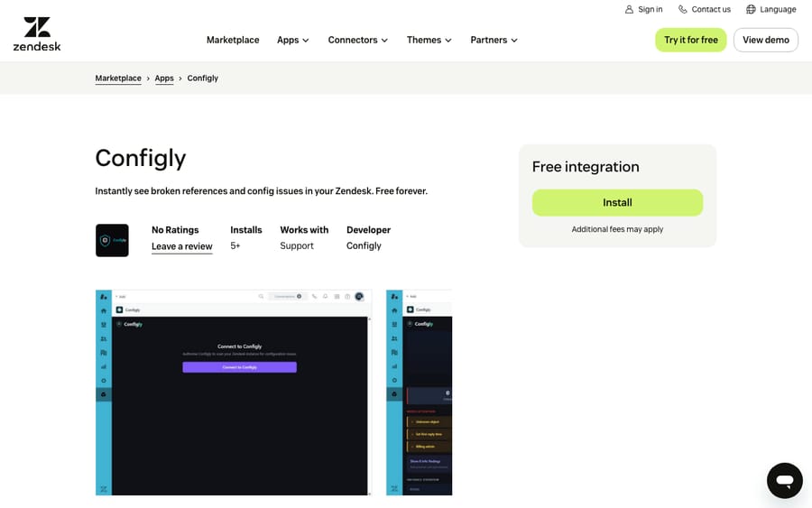Click the Zendesk logo
This screenshot has height=508, width=812.
click(x=37, y=34)
